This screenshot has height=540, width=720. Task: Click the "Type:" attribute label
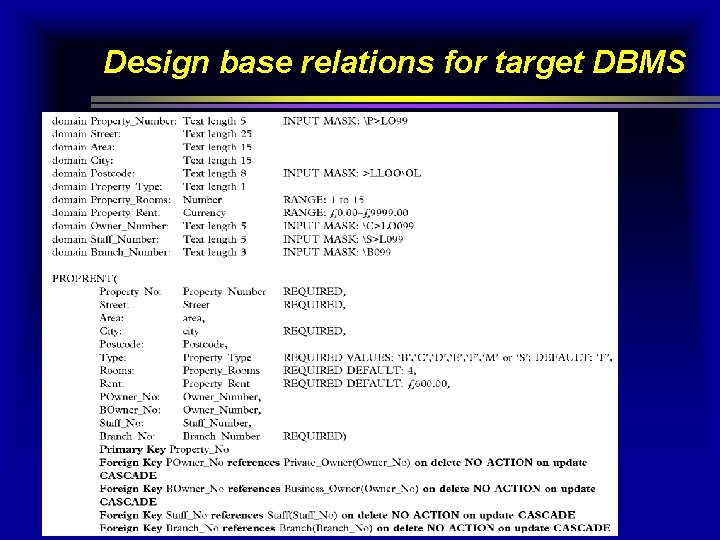[x=113, y=358]
